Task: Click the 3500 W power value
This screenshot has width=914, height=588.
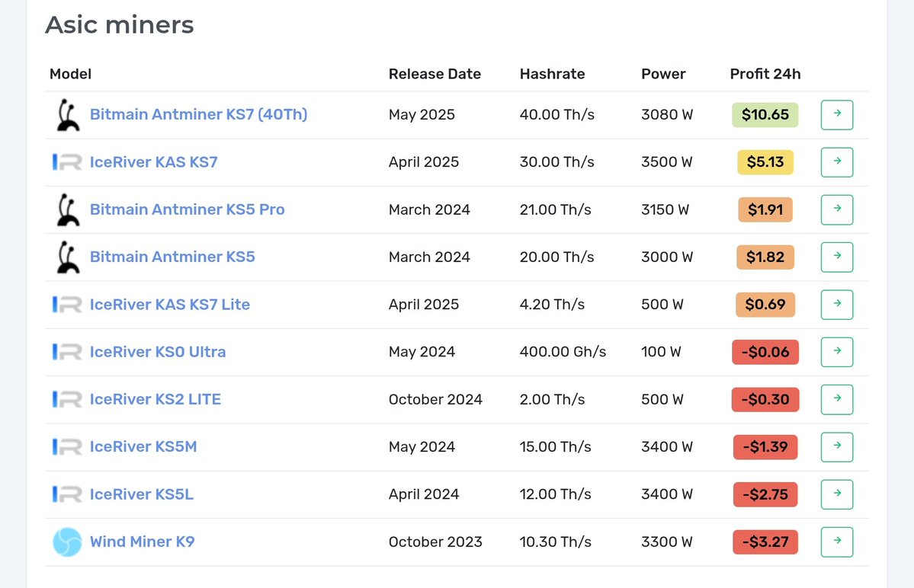Action: (667, 161)
